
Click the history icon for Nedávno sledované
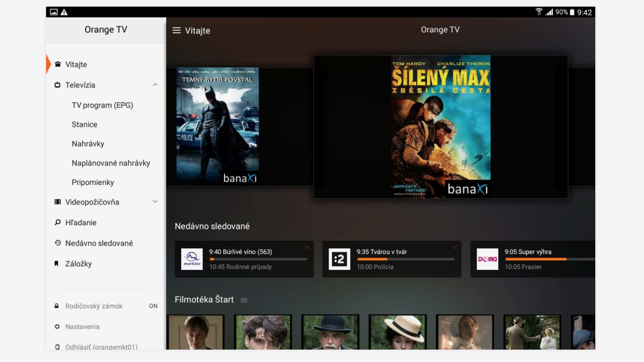point(57,243)
